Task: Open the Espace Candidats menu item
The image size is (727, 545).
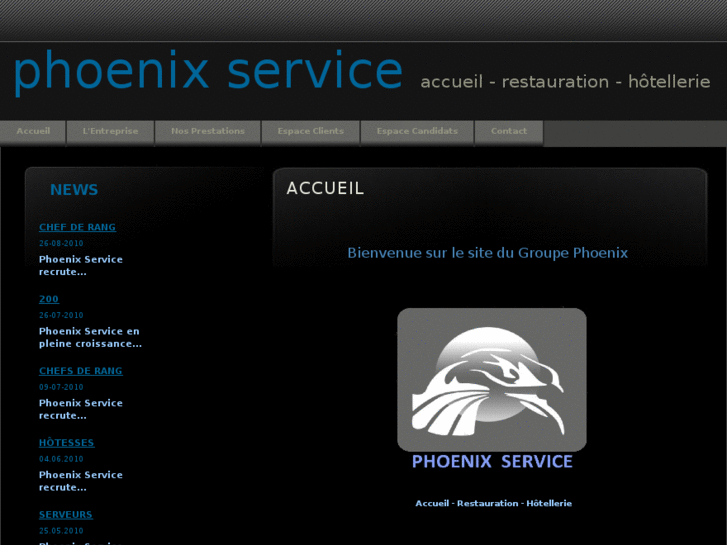Action: point(417,132)
